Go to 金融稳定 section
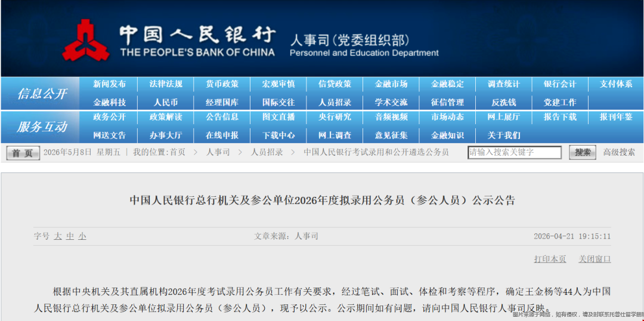The width and height of the screenshot is (644, 321). point(447,85)
